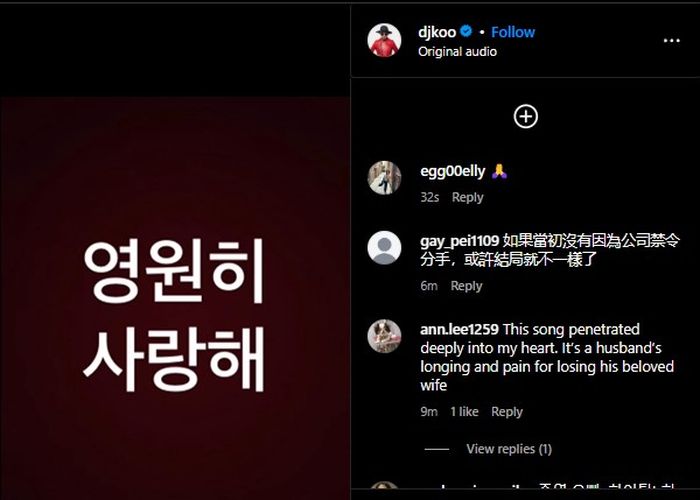The width and height of the screenshot is (700, 500).
Task: Click the circled plus load more comments icon
Action: [525, 117]
